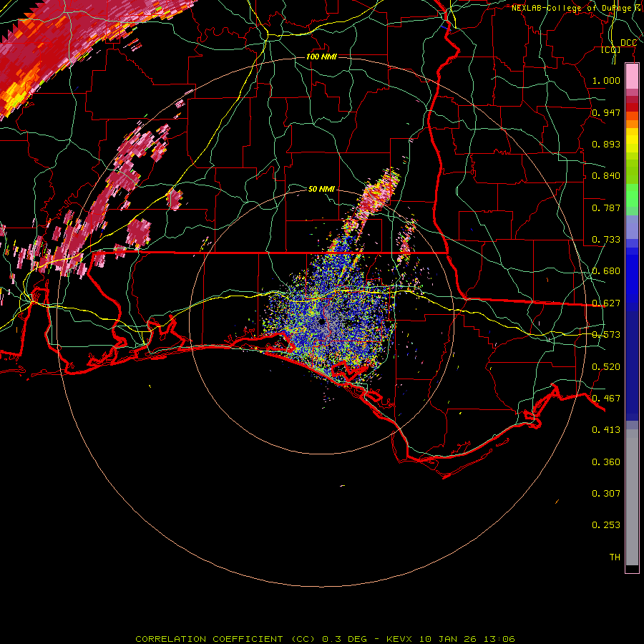
Task: Click the DCC label above color scale
Action: pos(628,43)
